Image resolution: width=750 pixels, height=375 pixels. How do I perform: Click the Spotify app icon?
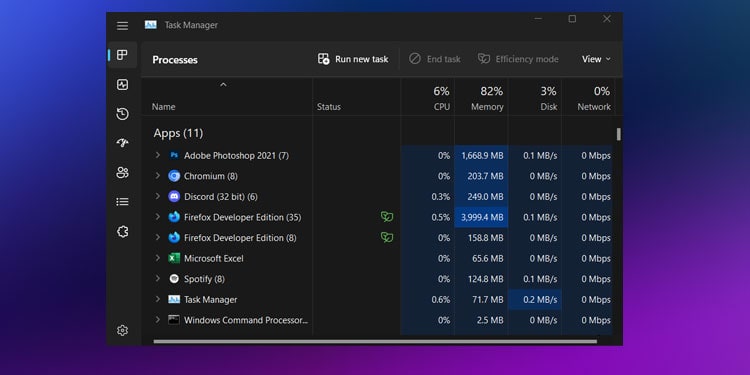point(174,279)
